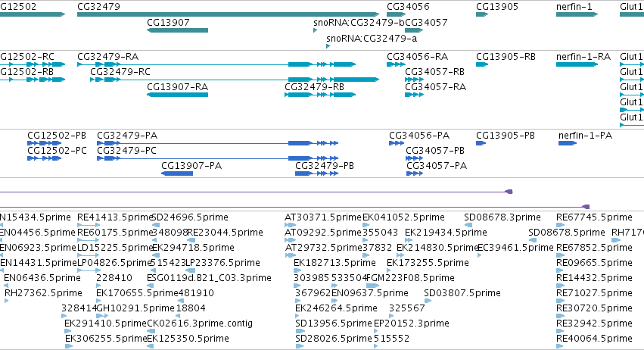Select protein CG34057-PB label

pos(435,151)
